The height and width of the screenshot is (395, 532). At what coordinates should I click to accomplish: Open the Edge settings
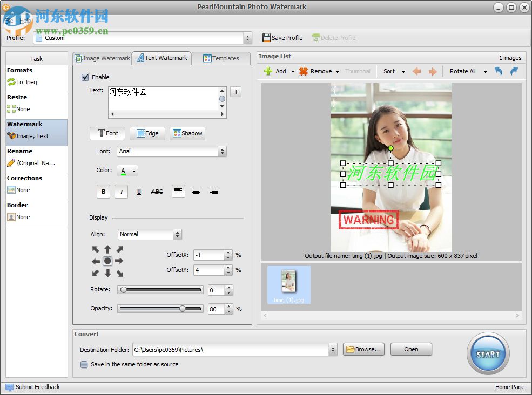pyautogui.click(x=147, y=133)
